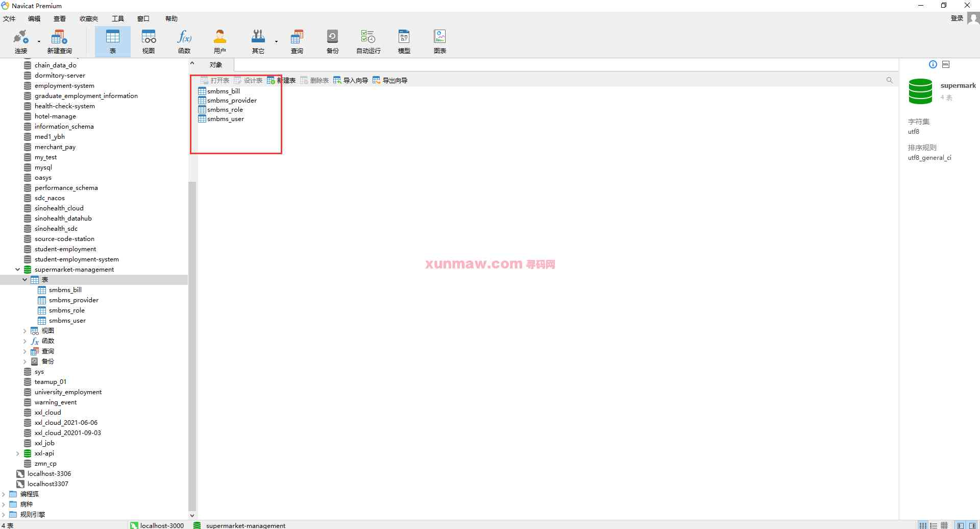The width and height of the screenshot is (980, 529).
Task: Open the 窗口 menu
Action: pyautogui.click(x=143, y=18)
